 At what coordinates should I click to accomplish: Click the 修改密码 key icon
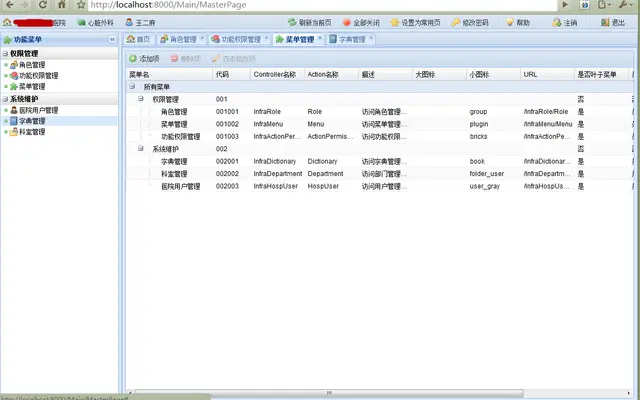[455, 22]
